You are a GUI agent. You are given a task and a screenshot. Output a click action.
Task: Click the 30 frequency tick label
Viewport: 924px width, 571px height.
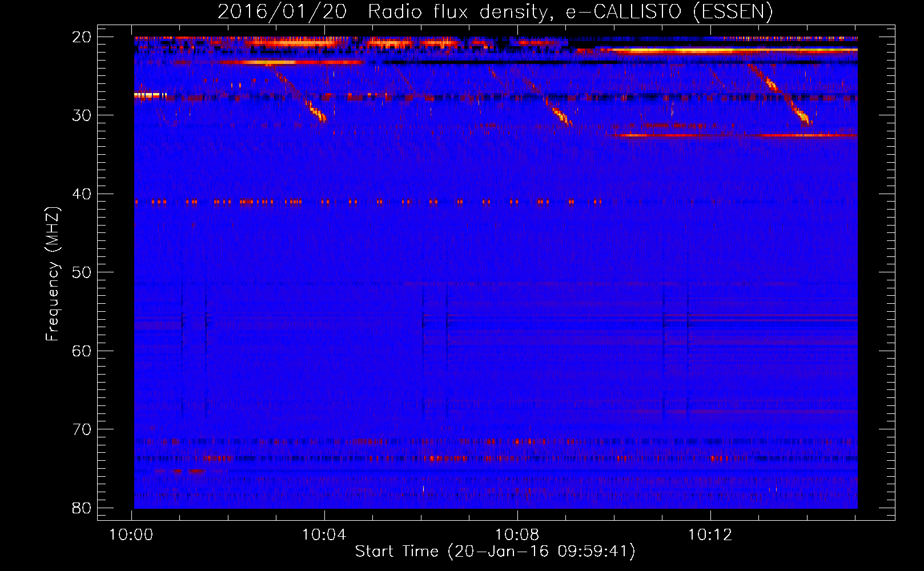click(x=82, y=115)
